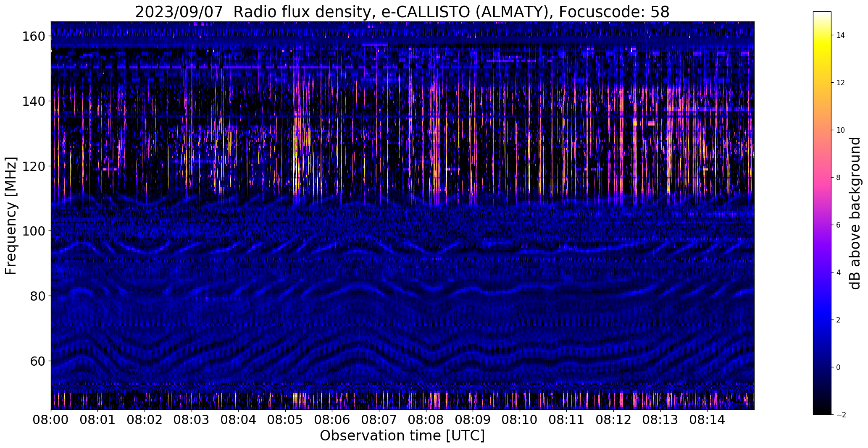The width and height of the screenshot is (868, 448).
Task: Click the 08:02 time tick label
Action: pyautogui.click(x=145, y=420)
